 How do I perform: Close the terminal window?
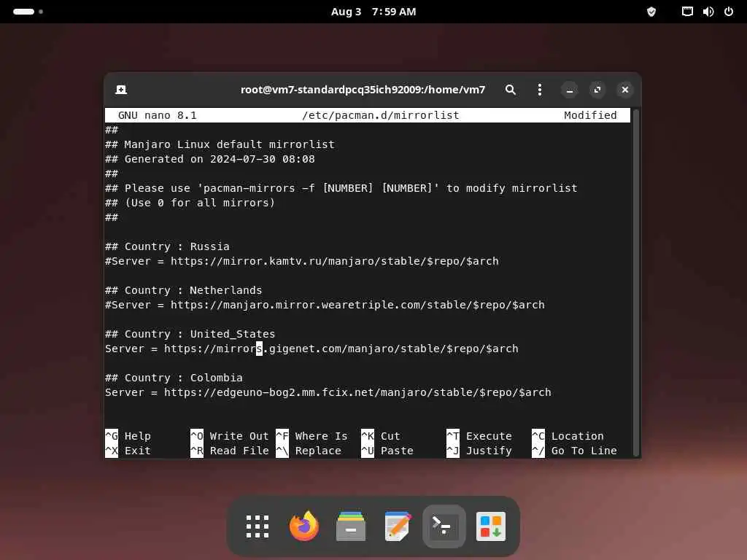pos(624,90)
